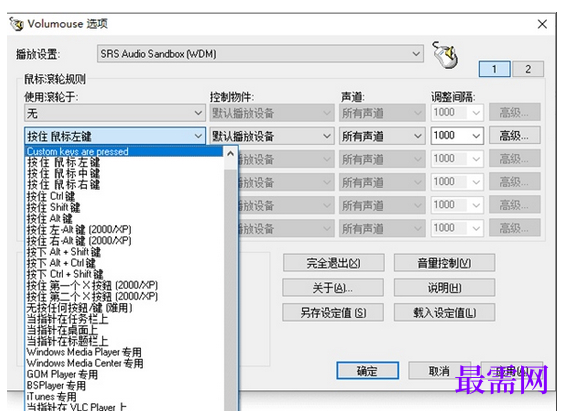Open the SRS Audio Sandbox playback dropdown

click(260, 54)
